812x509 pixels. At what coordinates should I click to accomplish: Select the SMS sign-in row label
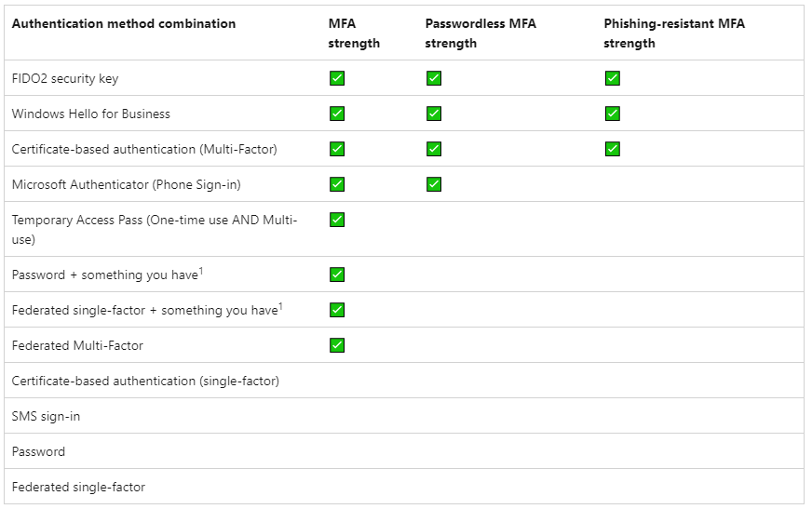46,416
